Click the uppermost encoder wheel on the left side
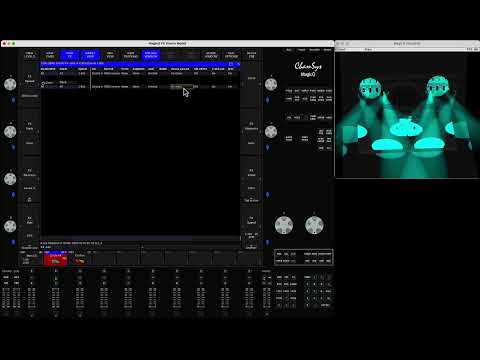The height and width of the screenshot is (360, 480). 10,84
